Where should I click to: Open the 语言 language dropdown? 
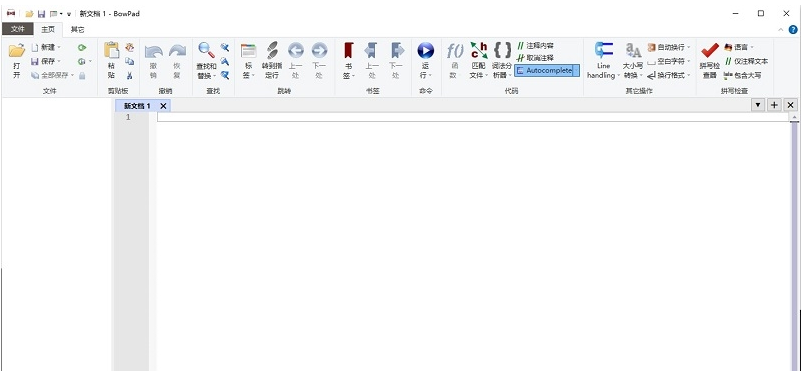pos(740,47)
